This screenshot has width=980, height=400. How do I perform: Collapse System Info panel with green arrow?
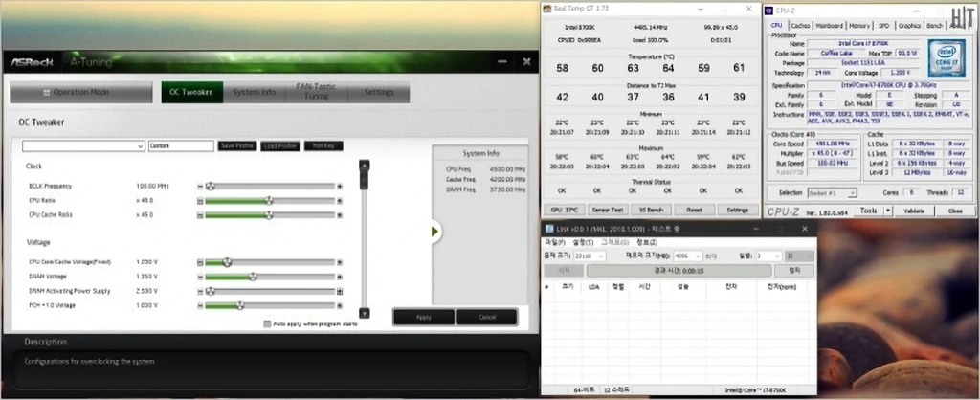point(434,232)
